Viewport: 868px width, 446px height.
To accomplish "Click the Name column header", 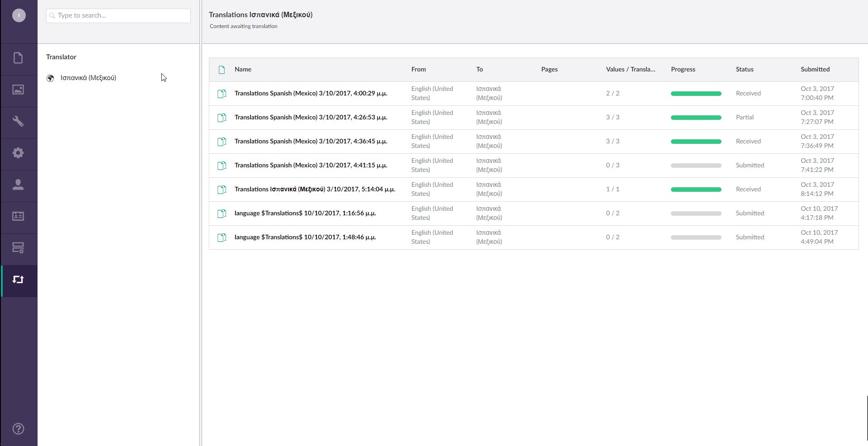I will (243, 69).
